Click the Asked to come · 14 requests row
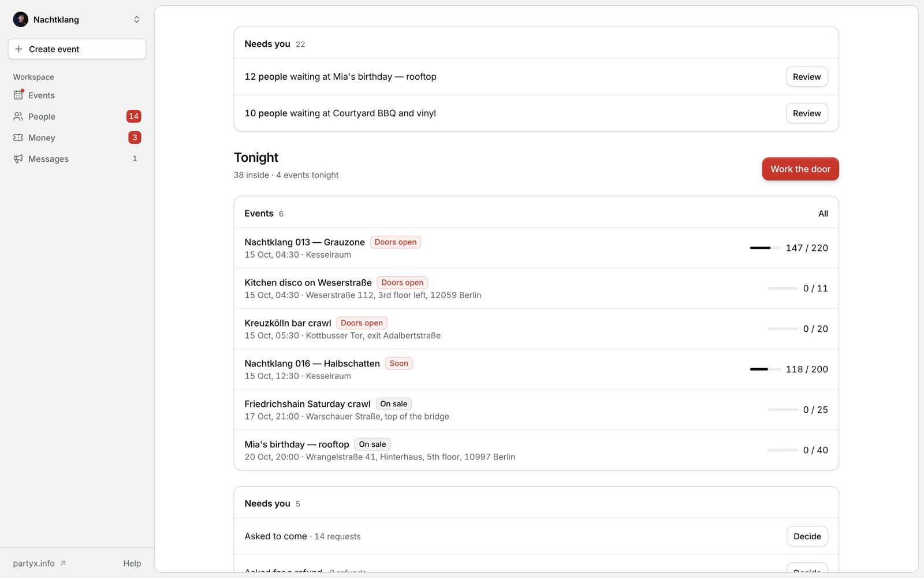The height and width of the screenshot is (578, 924). click(536, 536)
